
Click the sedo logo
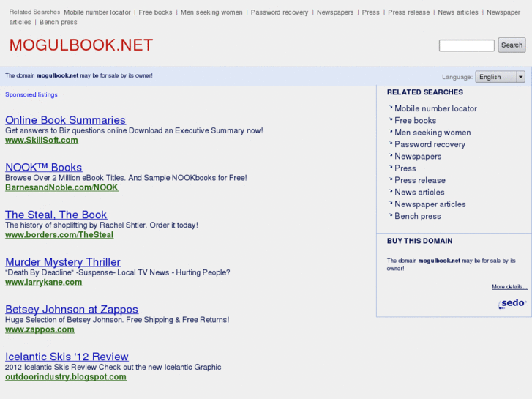512,303
